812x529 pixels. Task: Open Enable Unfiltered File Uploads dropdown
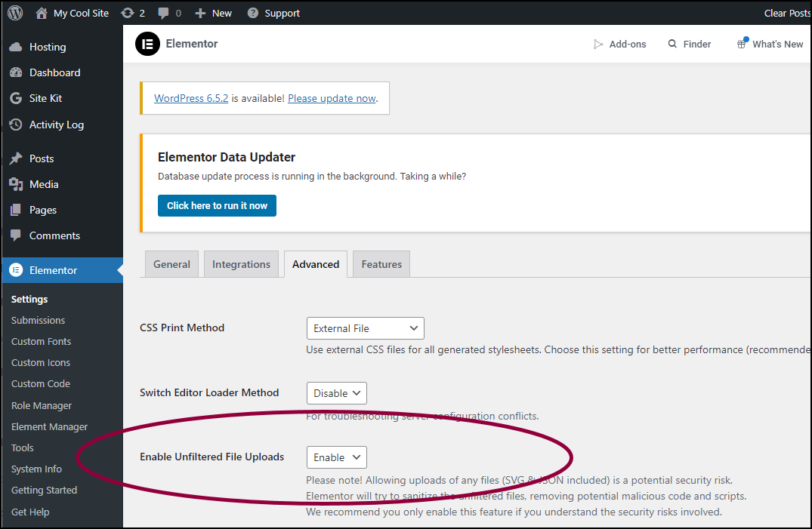coord(337,457)
